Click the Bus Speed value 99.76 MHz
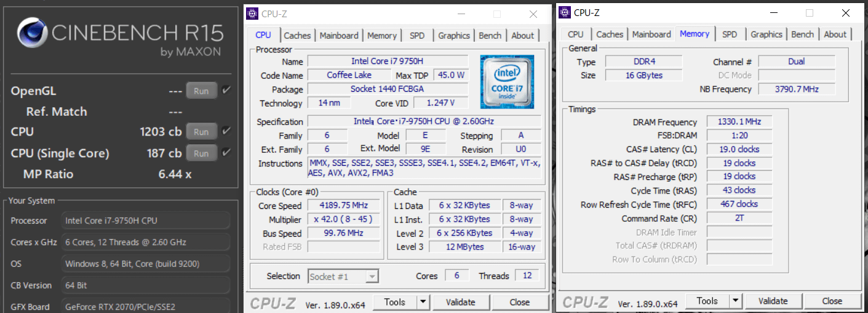 point(343,234)
